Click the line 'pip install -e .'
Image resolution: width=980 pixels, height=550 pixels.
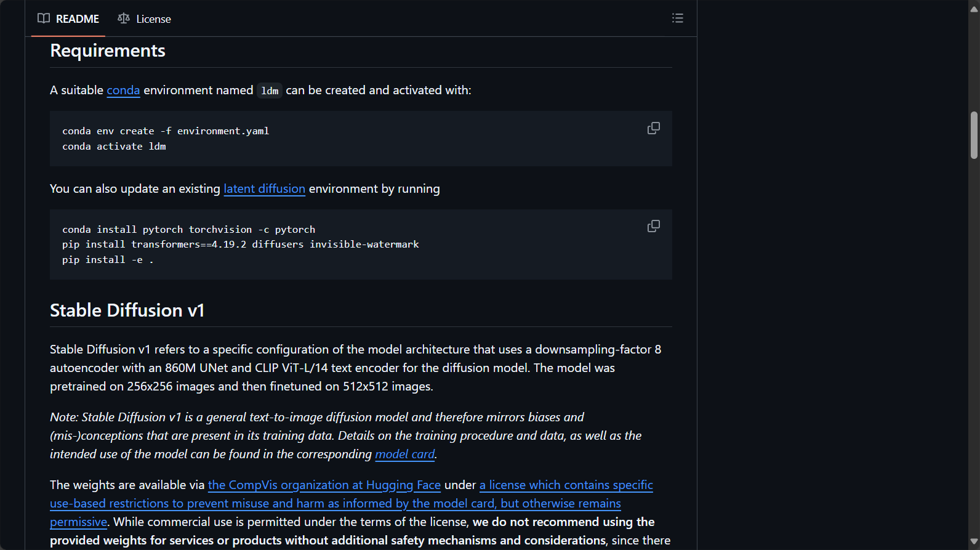coord(108,260)
